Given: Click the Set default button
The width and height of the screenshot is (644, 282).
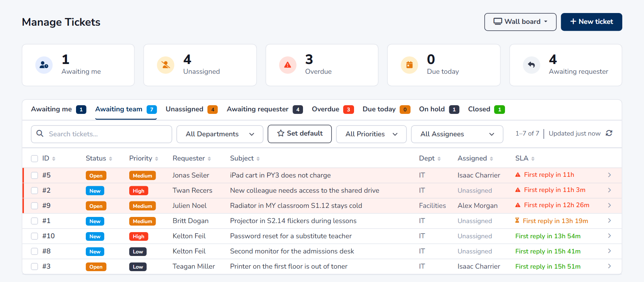Looking at the screenshot, I should (299, 134).
